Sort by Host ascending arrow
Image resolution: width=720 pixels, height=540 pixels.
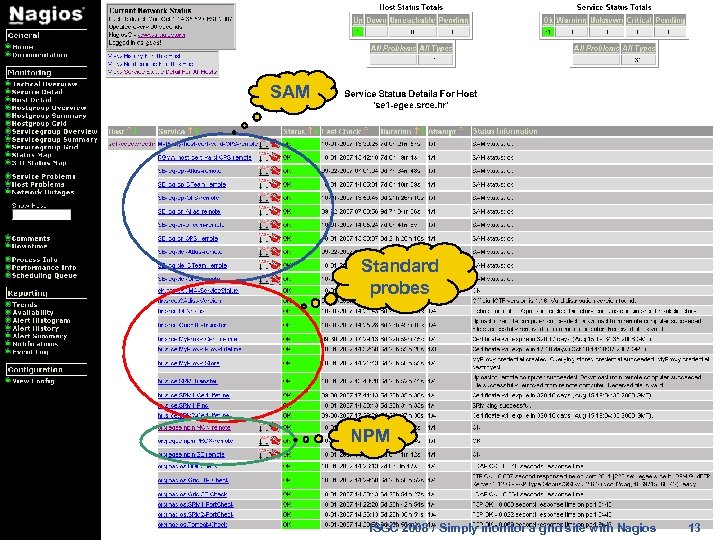click(129, 131)
